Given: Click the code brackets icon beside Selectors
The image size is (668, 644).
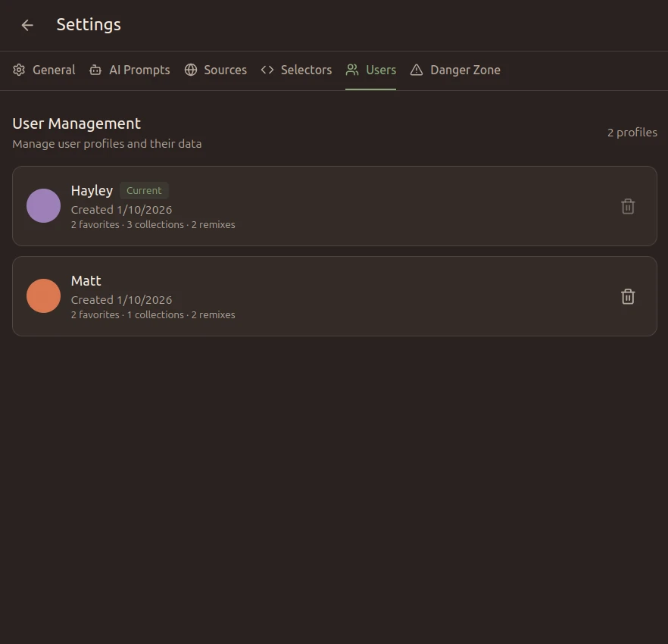Looking at the screenshot, I should [267, 70].
